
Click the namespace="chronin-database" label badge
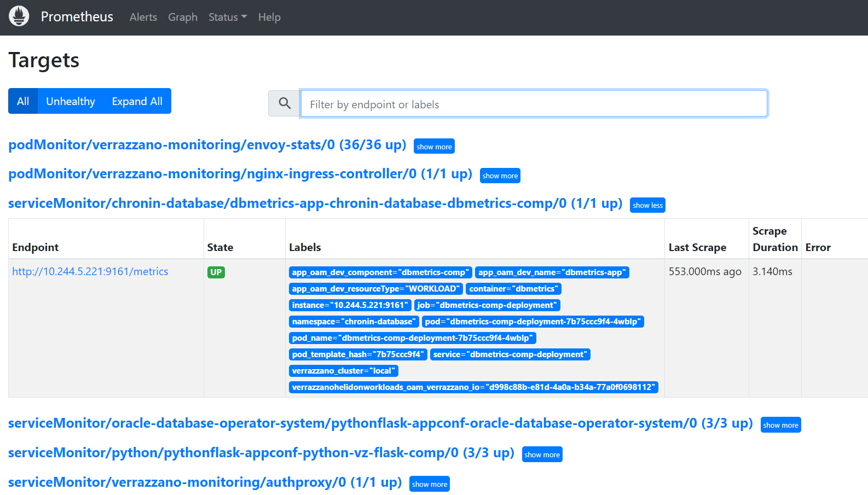(x=354, y=322)
